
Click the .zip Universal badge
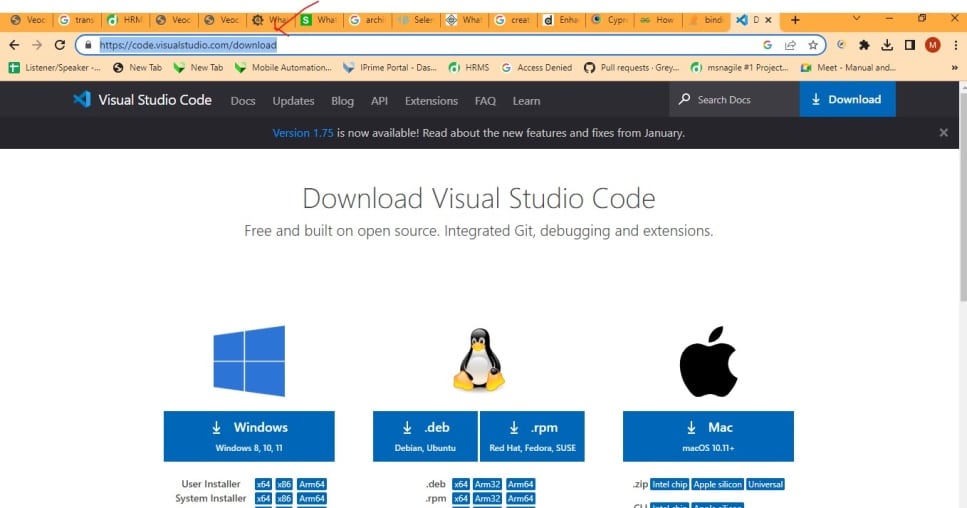coord(765,485)
